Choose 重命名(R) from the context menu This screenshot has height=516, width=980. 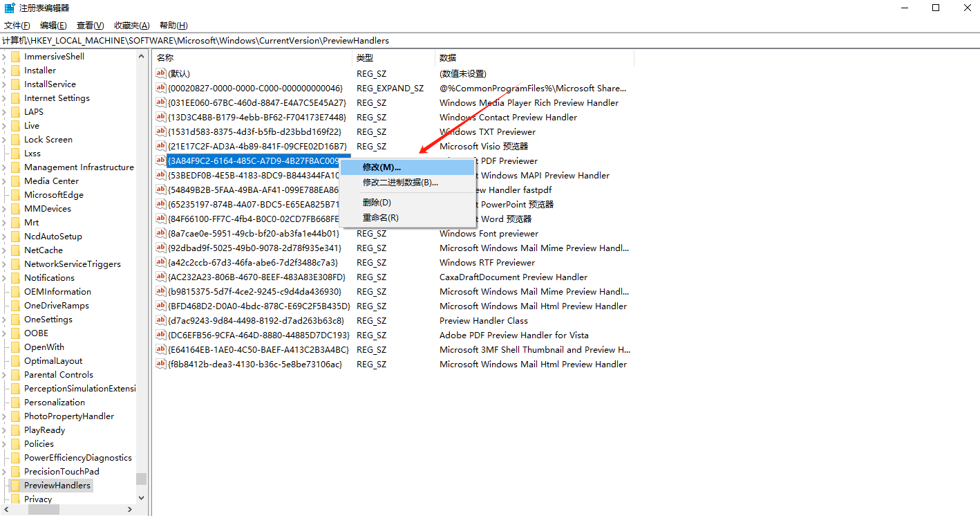pyautogui.click(x=407, y=218)
